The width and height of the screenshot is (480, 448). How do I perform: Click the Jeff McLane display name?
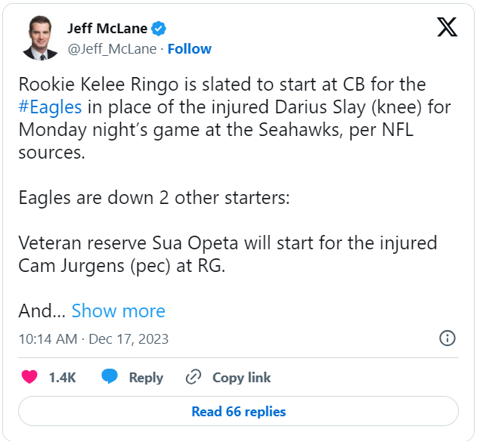click(x=107, y=29)
